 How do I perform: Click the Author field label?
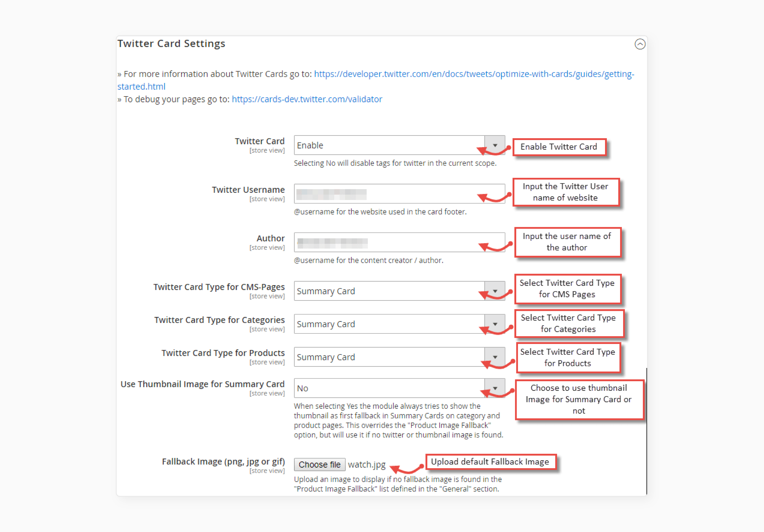pos(270,238)
